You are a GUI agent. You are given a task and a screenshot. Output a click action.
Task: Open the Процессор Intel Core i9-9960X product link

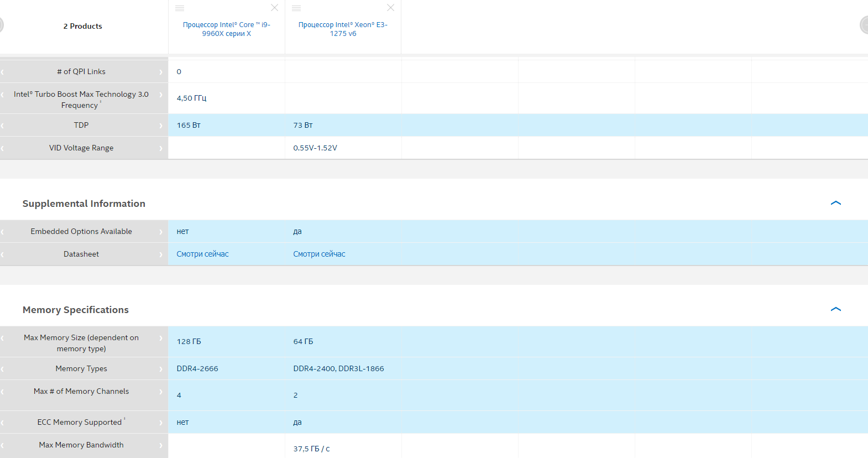point(227,29)
